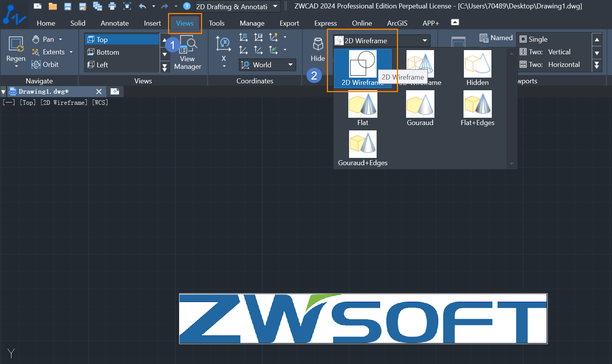Choose the Hidden visual style thumbnail
This screenshot has width=612, height=364.
pos(477,68)
